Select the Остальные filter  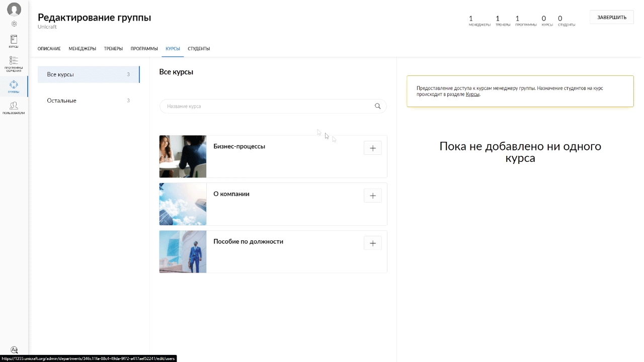tap(89, 101)
